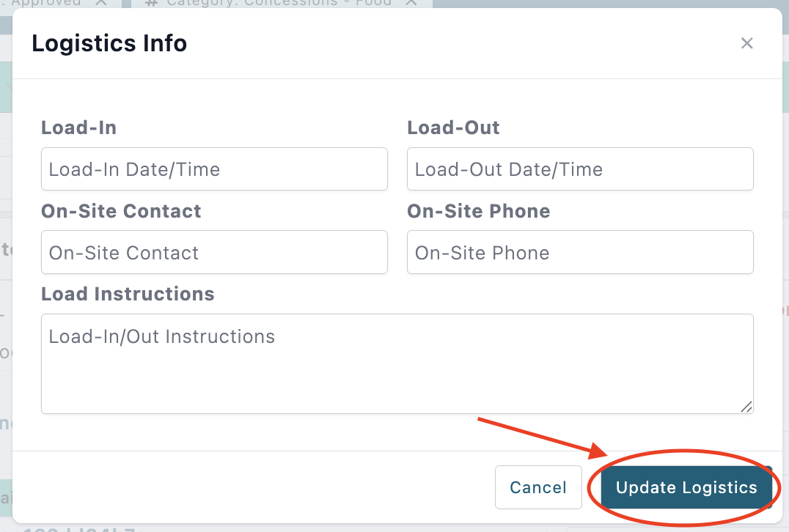The height and width of the screenshot is (532, 789).
Task: Focus the Load-Out Date/Time field
Action: [580, 169]
